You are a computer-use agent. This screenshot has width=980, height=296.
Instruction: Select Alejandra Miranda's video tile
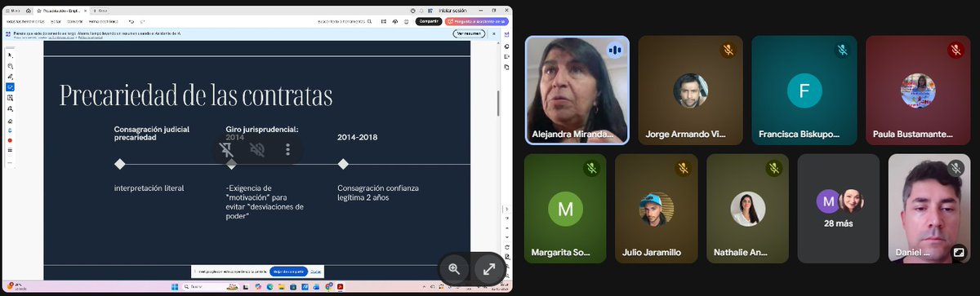577,90
